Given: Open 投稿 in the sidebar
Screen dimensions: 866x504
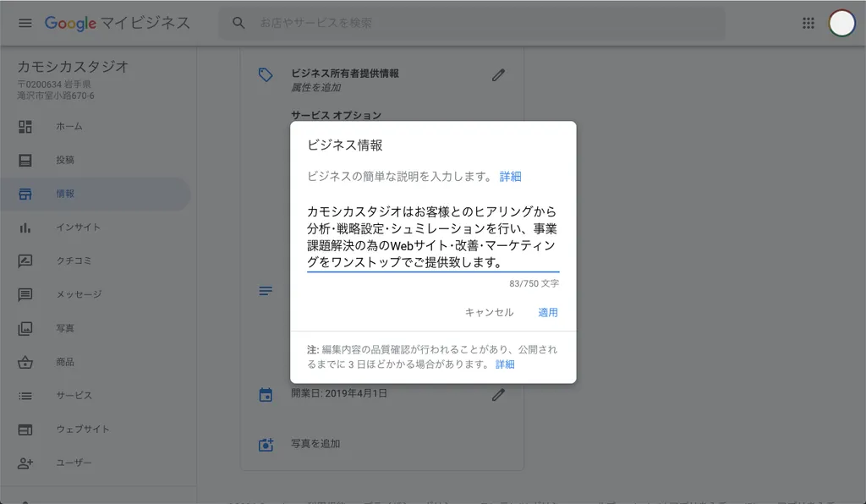Looking at the screenshot, I should [x=95, y=160].
